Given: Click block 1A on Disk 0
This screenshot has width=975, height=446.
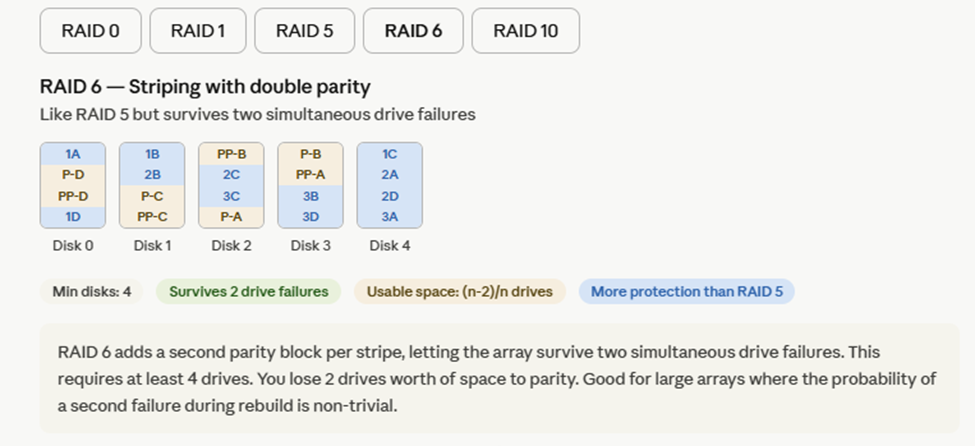Looking at the screenshot, I should click(x=73, y=154).
